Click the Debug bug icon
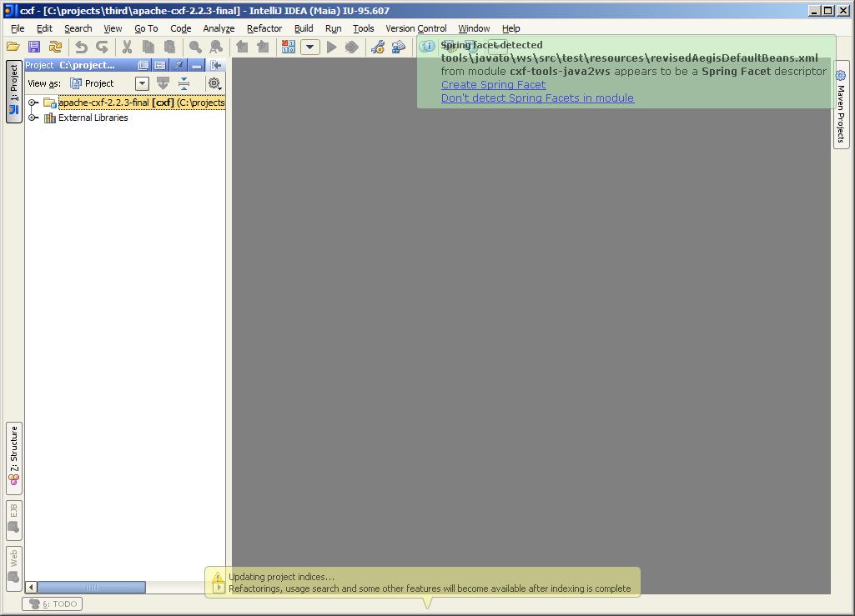This screenshot has width=855, height=616. (x=352, y=47)
